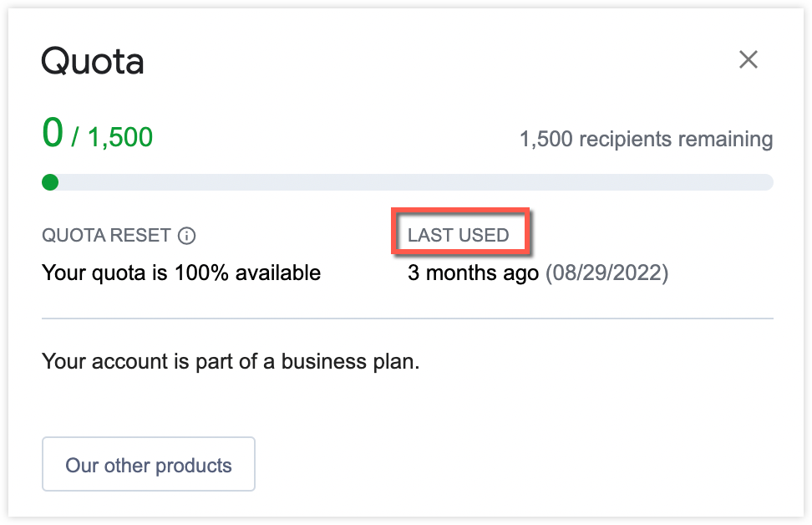
Task: Click the far right end of the quota bar
Action: pos(767,182)
